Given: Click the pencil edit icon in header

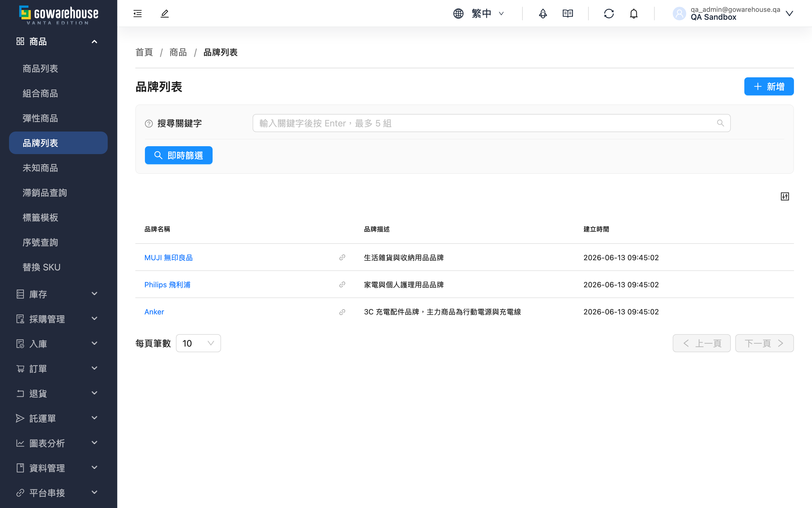Looking at the screenshot, I should tap(164, 14).
